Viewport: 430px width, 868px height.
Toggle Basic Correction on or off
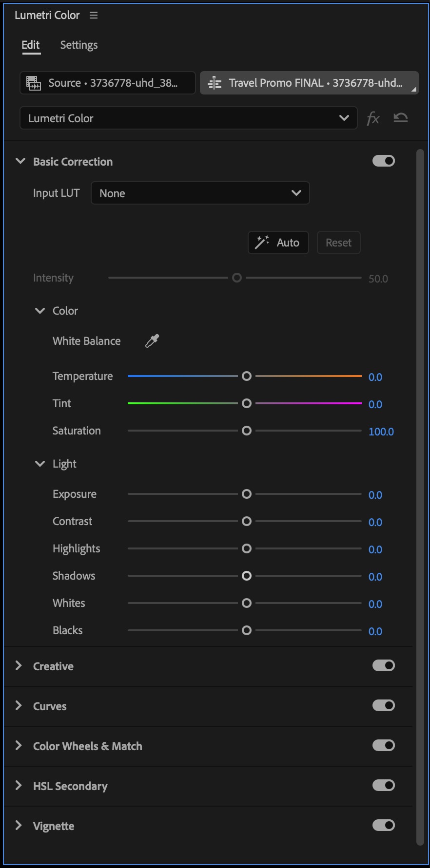pos(384,161)
